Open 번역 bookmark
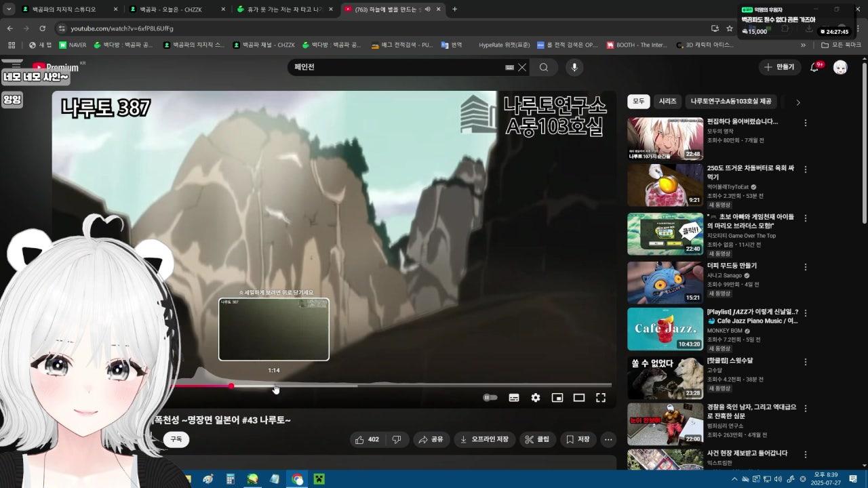Viewport: 868px width, 488px height. [x=452, y=45]
